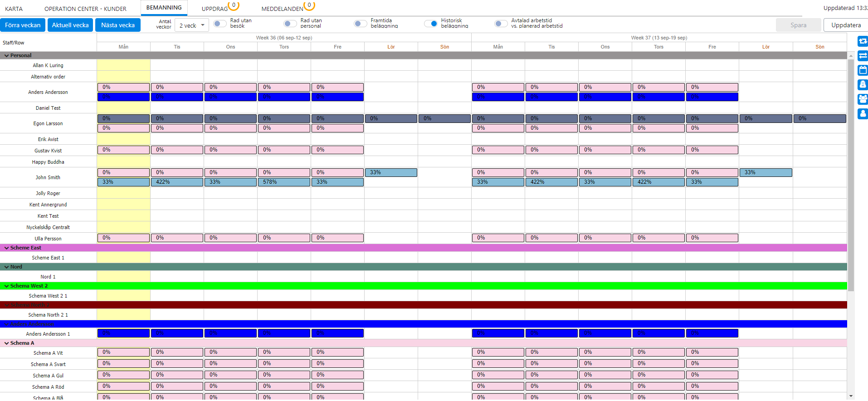Click the scrollbar down arrow

(x=851, y=396)
